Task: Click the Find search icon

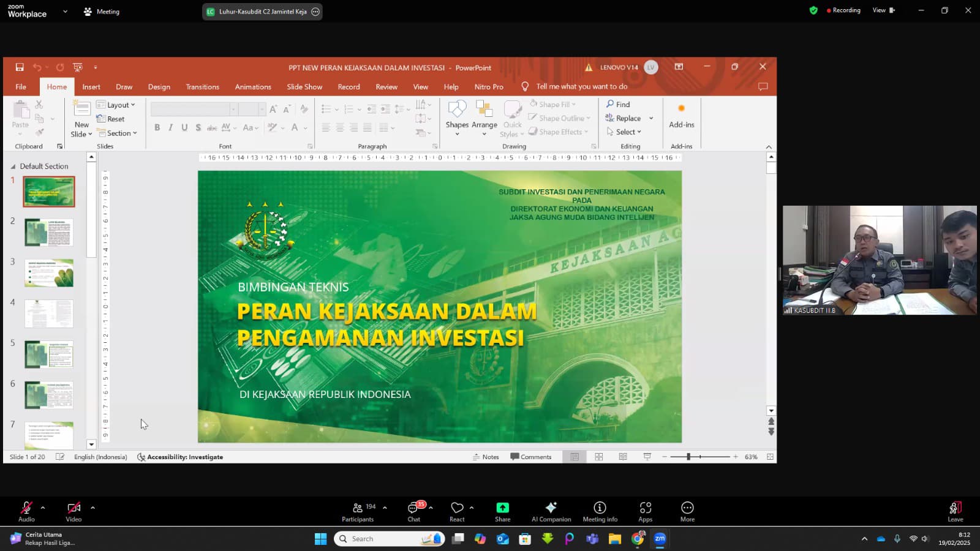Action: tap(610, 104)
